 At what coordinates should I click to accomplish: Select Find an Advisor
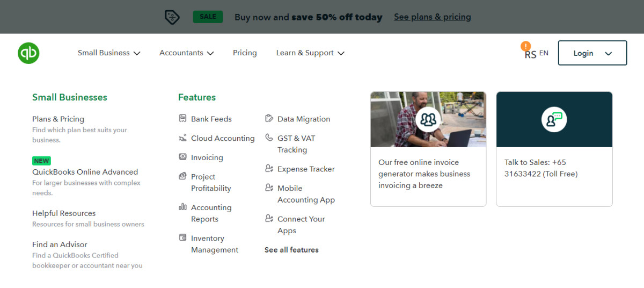click(60, 244)
